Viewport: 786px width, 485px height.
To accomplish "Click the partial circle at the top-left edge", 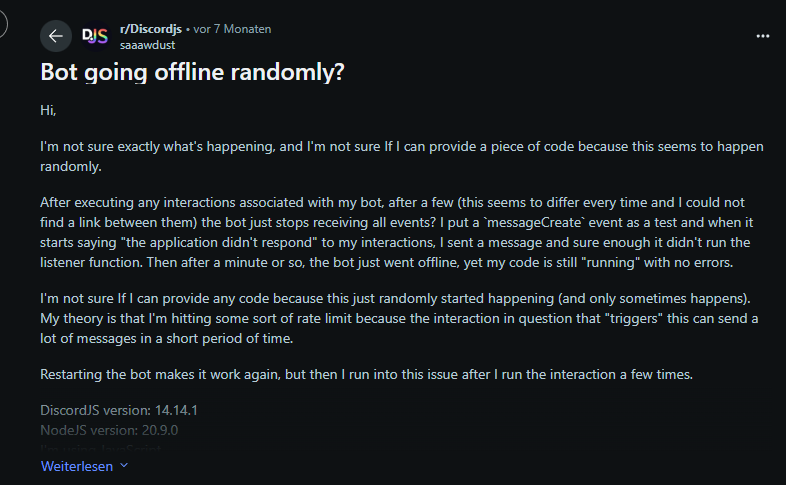I will [3, 24].
